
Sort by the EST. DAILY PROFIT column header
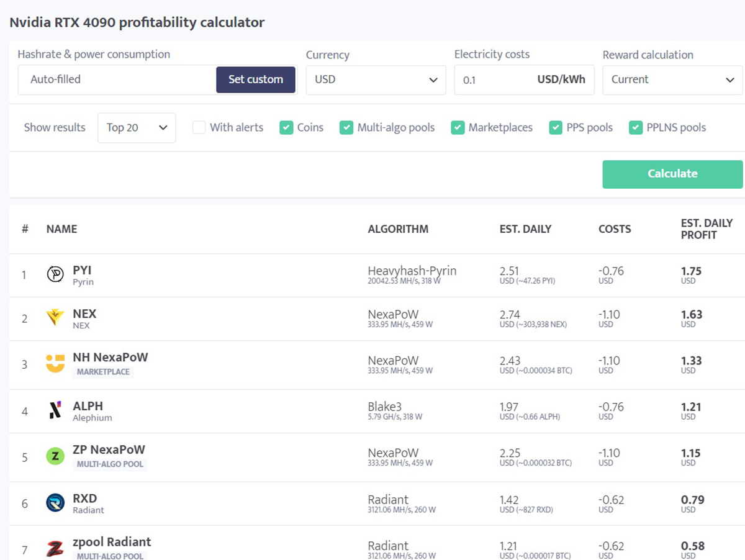coord(707,229)
